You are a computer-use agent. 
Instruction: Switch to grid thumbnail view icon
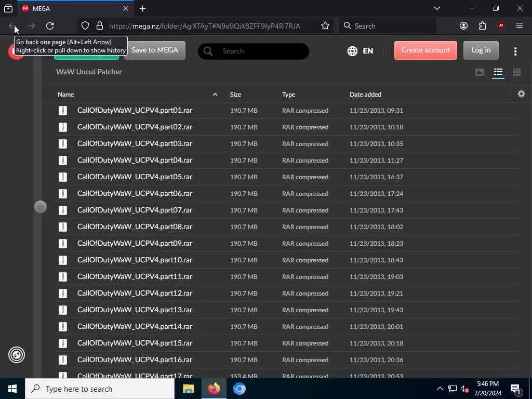pyautogui.click(x=517, y=72)
